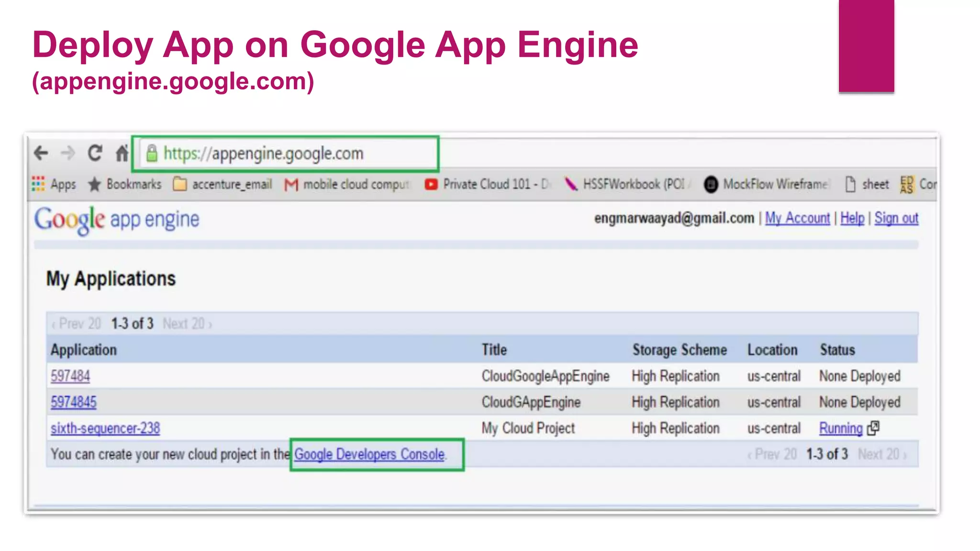Select the CloudGAppEngine title cell

[x=531, y=402]
